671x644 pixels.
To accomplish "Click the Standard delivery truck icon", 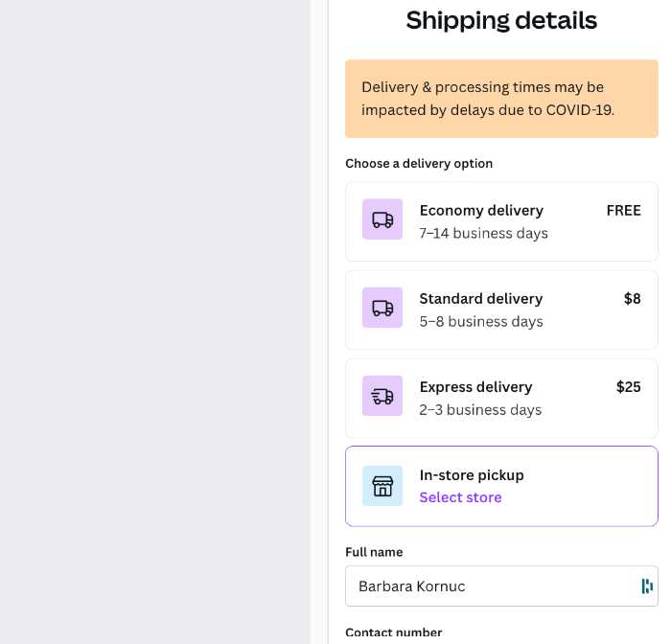I will (x=382, y=308).
